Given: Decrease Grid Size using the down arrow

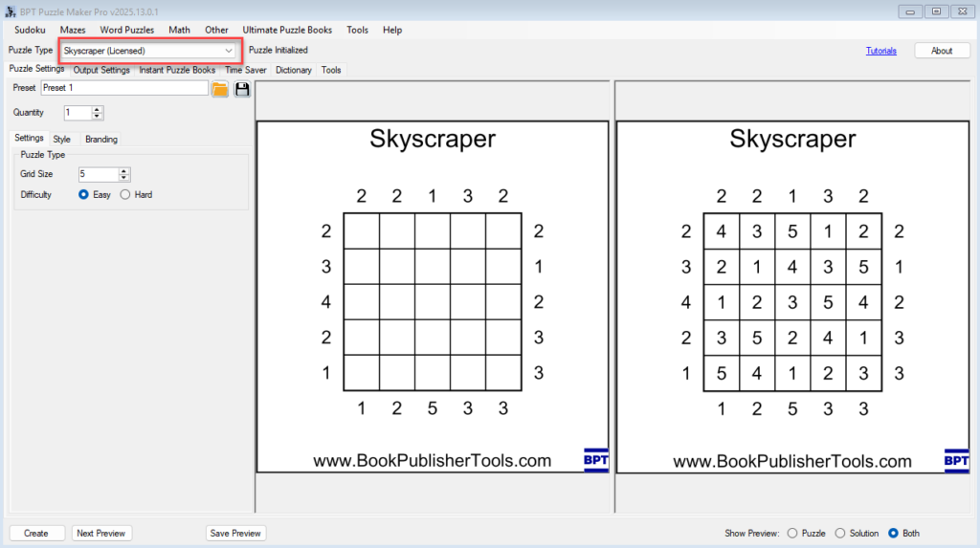Looking at the screenshot, I should pyautogui.click(x=124, y=178).
